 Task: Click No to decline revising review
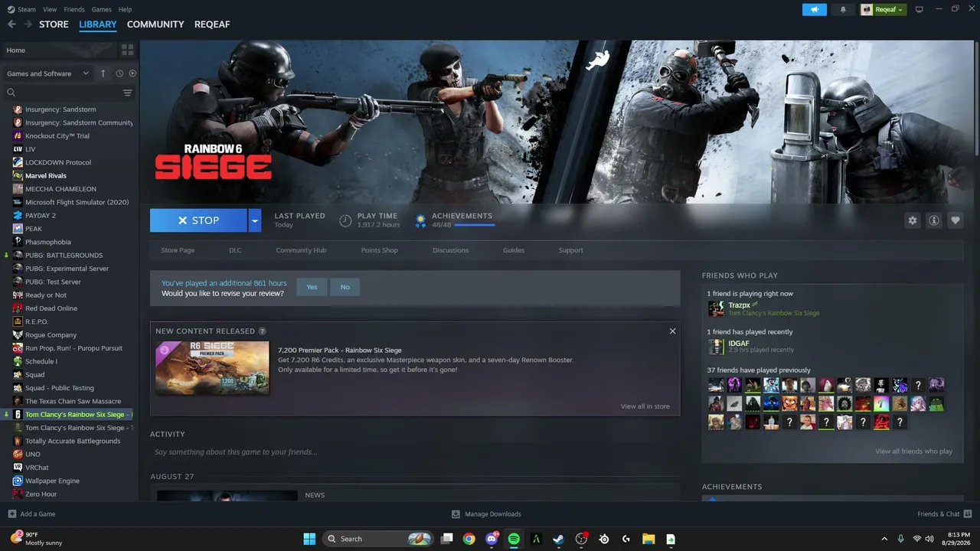(345, 287)
